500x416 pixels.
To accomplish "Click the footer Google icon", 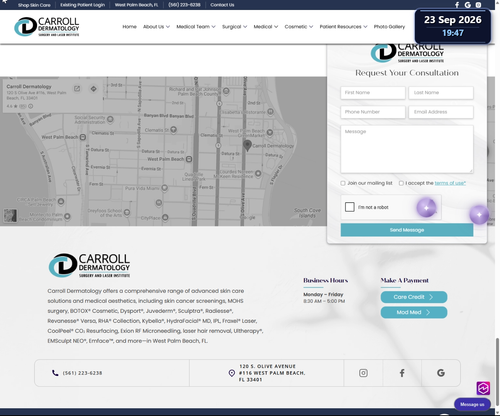I will click(x=441, y=373).
